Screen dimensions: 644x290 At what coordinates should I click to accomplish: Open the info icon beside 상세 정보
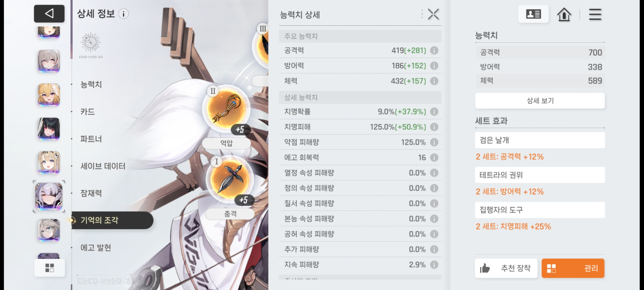click(x=123, y=14)
